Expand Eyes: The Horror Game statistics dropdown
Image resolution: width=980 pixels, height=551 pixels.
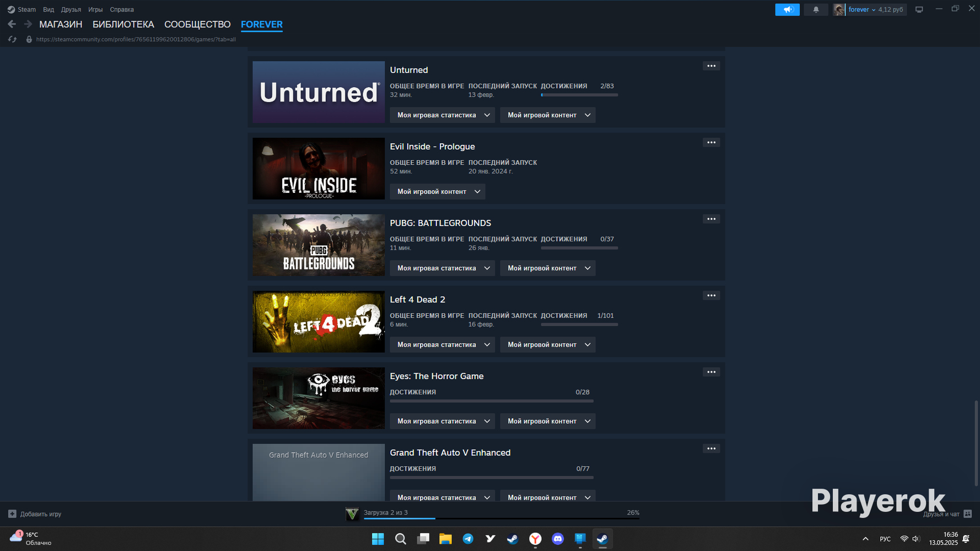443,422
